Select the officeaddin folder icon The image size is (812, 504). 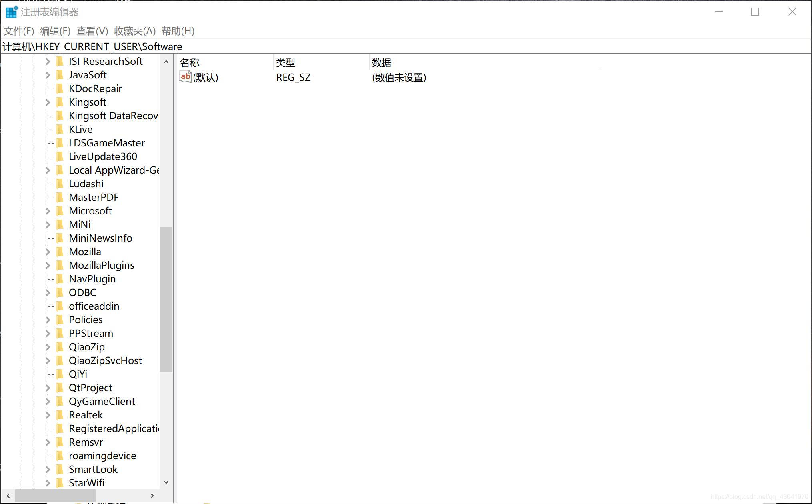pyautogui.click(x=60, y=306)
